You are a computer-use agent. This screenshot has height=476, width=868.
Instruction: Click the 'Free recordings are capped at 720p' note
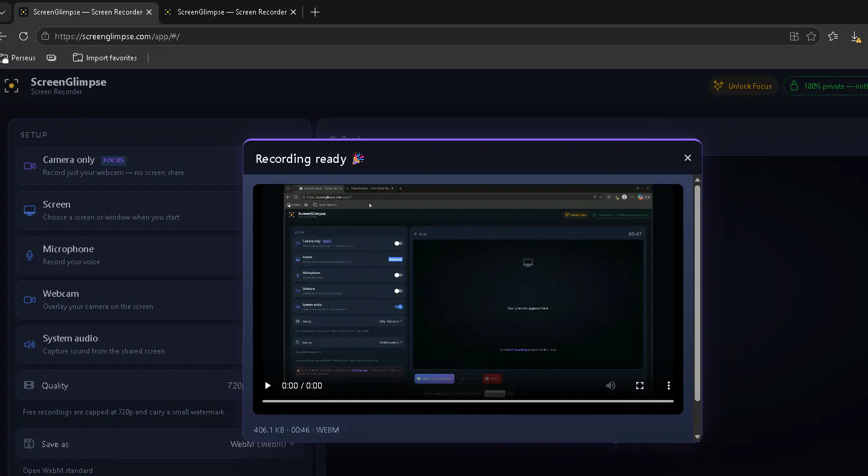(124, 412)
